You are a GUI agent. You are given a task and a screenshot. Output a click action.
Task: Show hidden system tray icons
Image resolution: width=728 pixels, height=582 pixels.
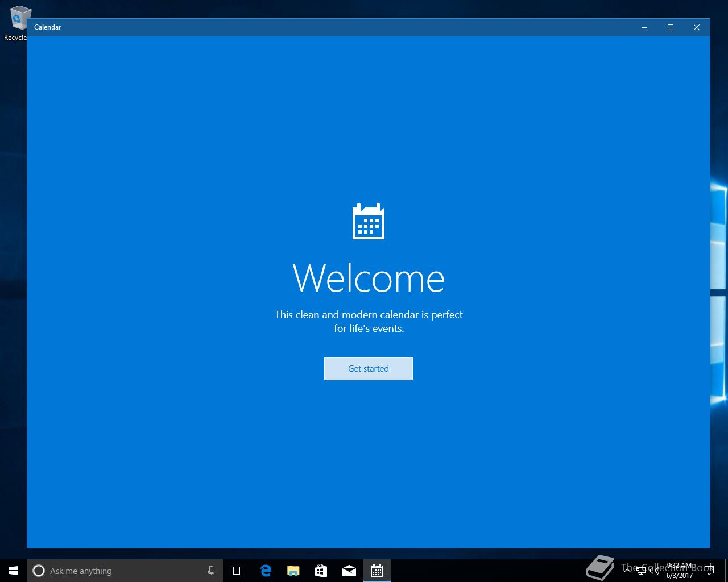[x=628, y=570]
